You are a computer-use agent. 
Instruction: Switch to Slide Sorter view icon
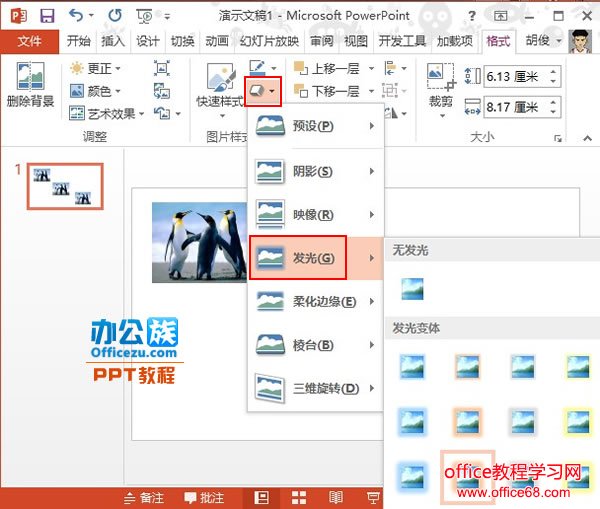[299, 498]
